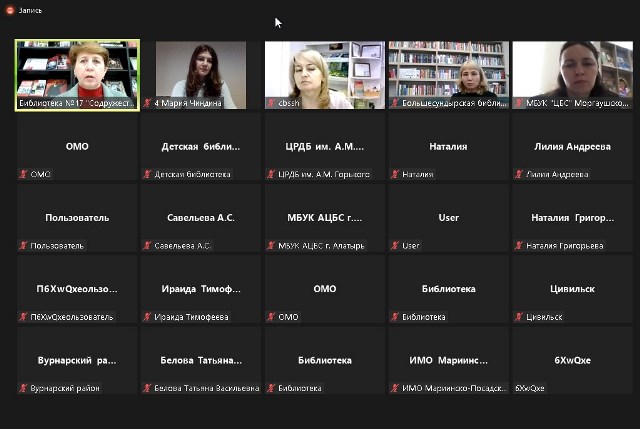Click the muted mic icon next to Цивильск
640x429 pixels.
(x=519, y=317)
